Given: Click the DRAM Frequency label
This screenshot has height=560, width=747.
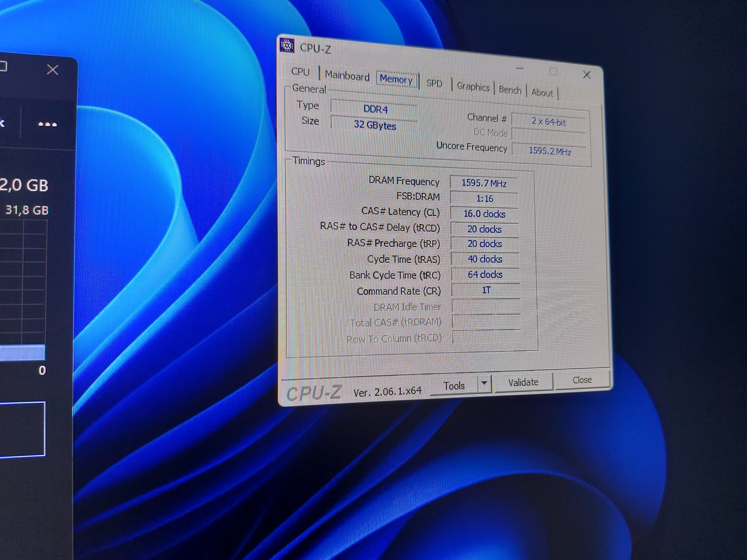Looking at the screenshot, I should coord(404,181).
